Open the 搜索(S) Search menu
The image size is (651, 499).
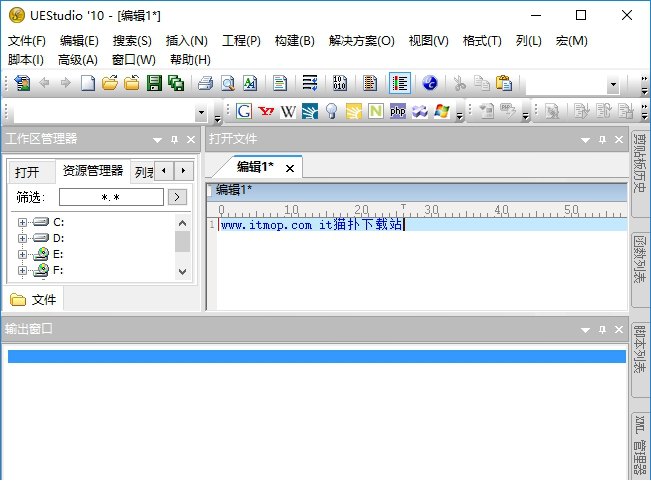(x=132, y=41)
